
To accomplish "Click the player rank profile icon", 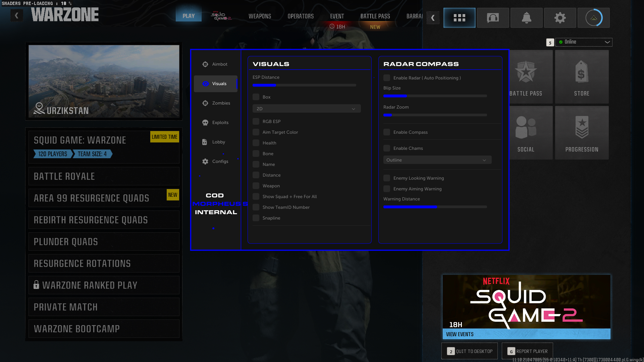I will 593,18.
